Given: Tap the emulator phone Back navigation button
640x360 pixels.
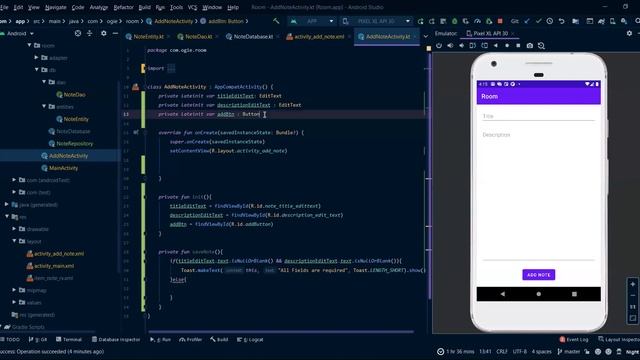Looking at the screenshot, I should pos(502,294).
